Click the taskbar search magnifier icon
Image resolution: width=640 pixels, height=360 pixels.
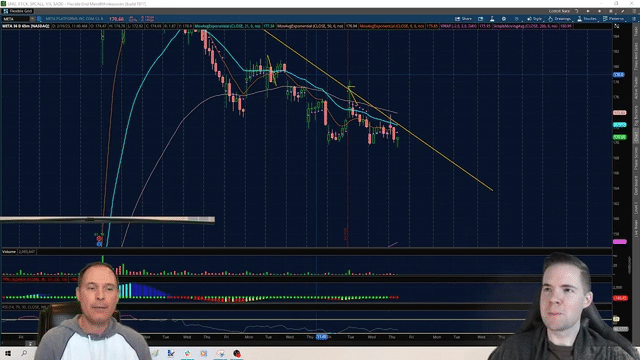24,353
